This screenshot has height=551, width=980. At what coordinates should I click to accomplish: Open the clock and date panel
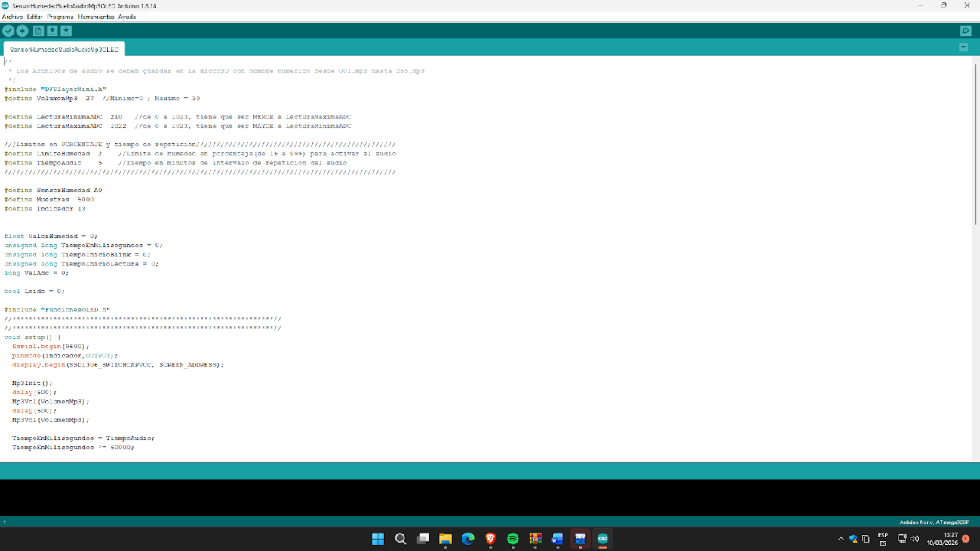943,539
